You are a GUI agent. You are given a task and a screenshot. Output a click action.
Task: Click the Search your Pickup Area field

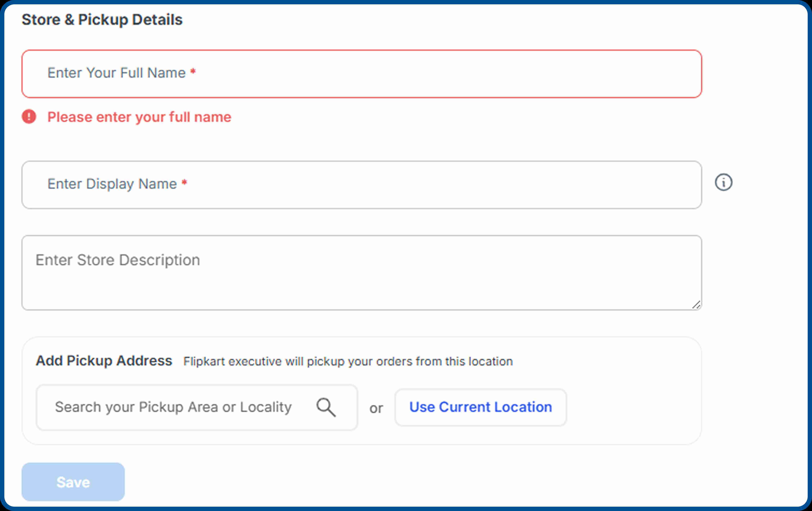(x=197, y=407)
